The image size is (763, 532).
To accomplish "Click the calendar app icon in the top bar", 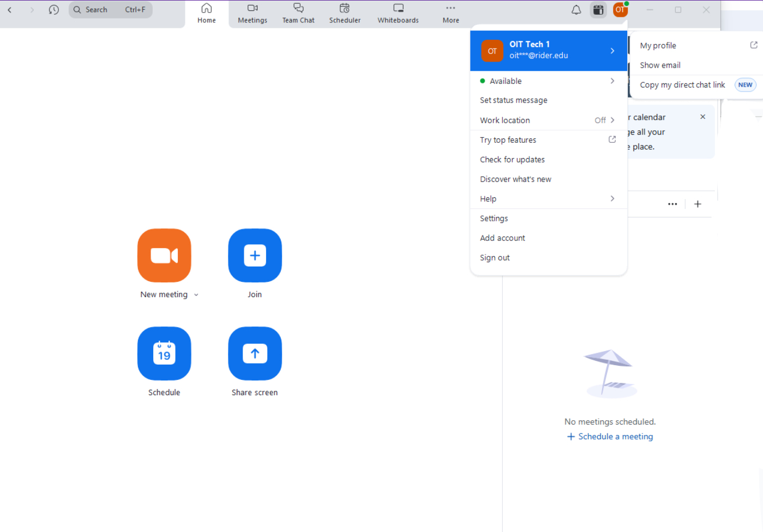I will coord(598,10).
